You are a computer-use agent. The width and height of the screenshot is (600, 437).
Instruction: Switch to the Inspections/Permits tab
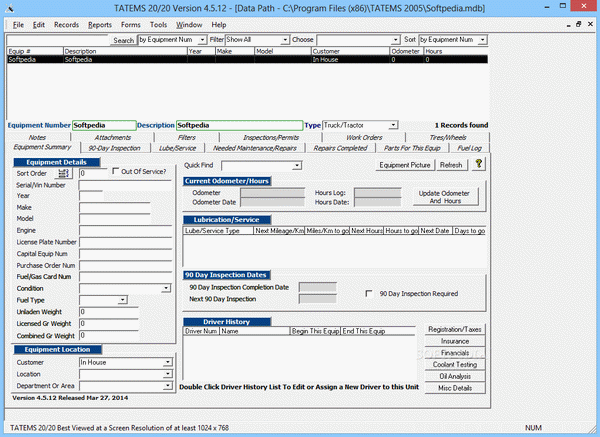(x=271, y=137)
